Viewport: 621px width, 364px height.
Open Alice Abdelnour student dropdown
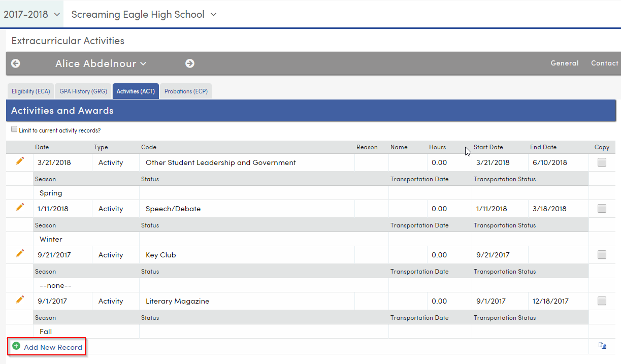point(101,63)
